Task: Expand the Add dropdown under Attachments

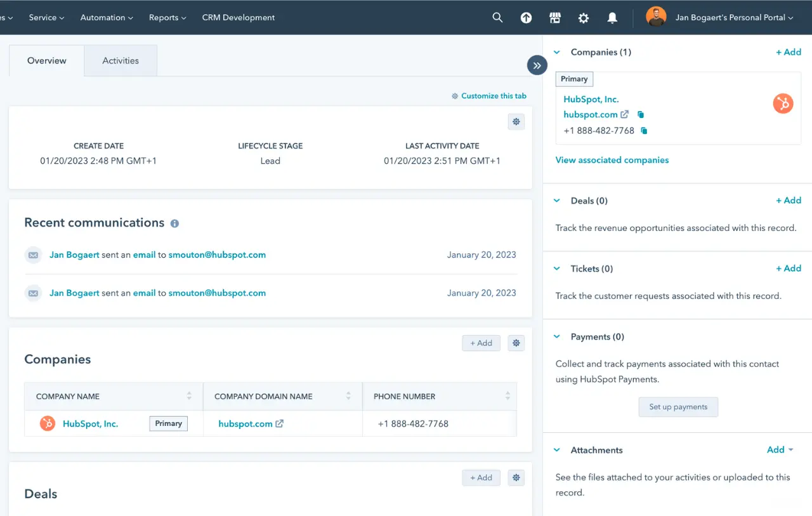Action: [x=779, y=449]
